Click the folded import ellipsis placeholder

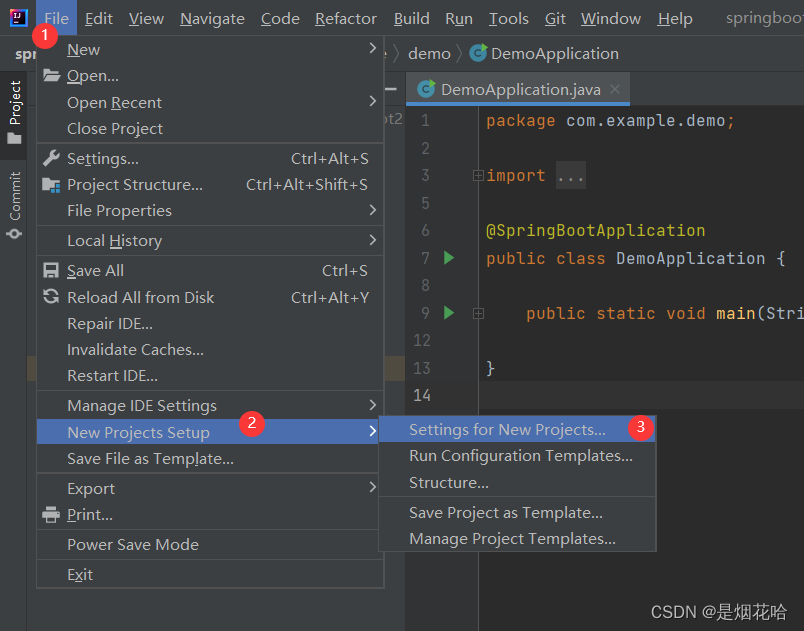(x=571, y=176)
